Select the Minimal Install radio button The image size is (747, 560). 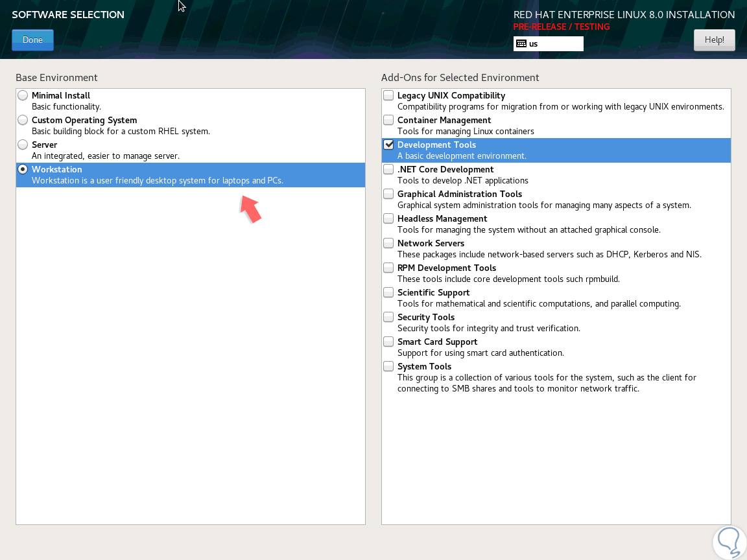coord(23,95)
